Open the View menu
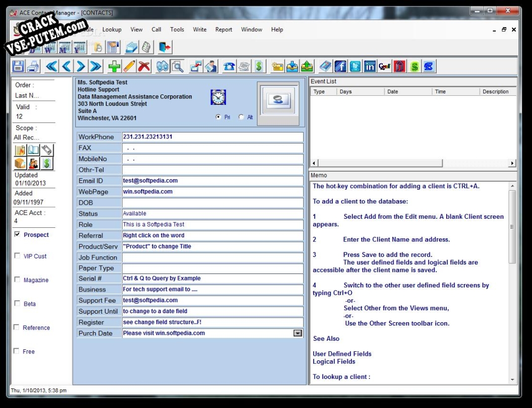 [x=137, y=30]
